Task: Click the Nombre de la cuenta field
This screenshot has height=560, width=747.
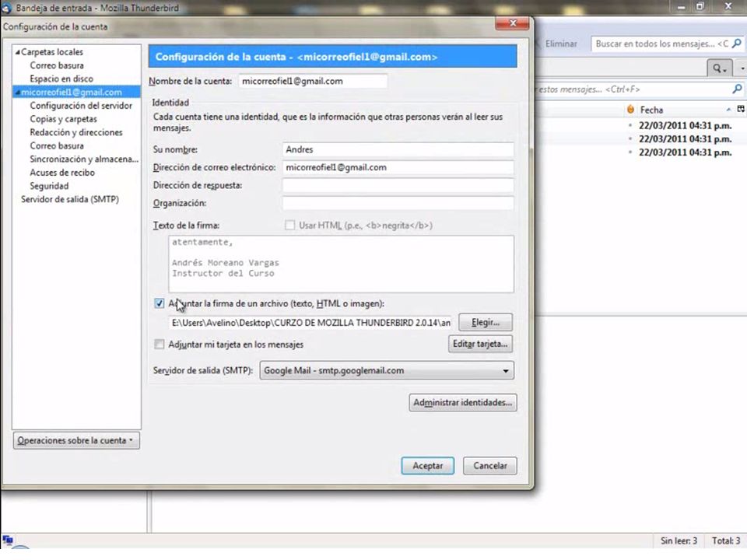Action: (313, 81)
